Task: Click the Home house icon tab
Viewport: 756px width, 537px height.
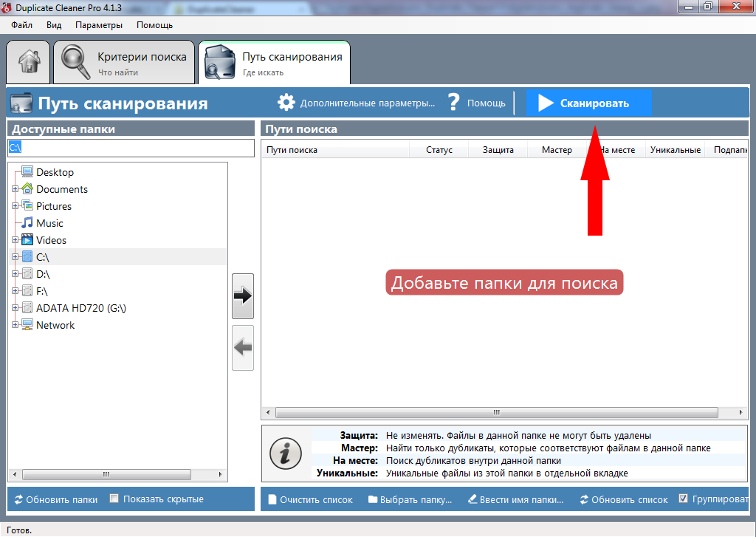Action: pos(29,61)
